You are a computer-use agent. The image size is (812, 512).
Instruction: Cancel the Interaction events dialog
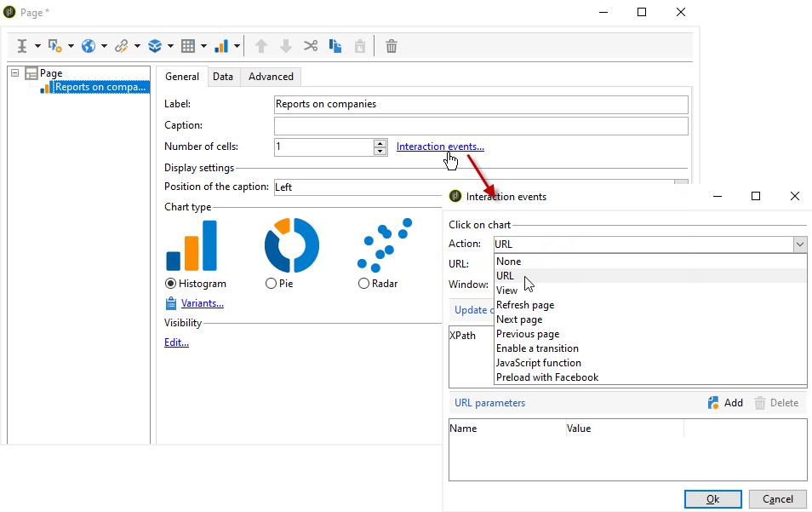pos(778,499)
